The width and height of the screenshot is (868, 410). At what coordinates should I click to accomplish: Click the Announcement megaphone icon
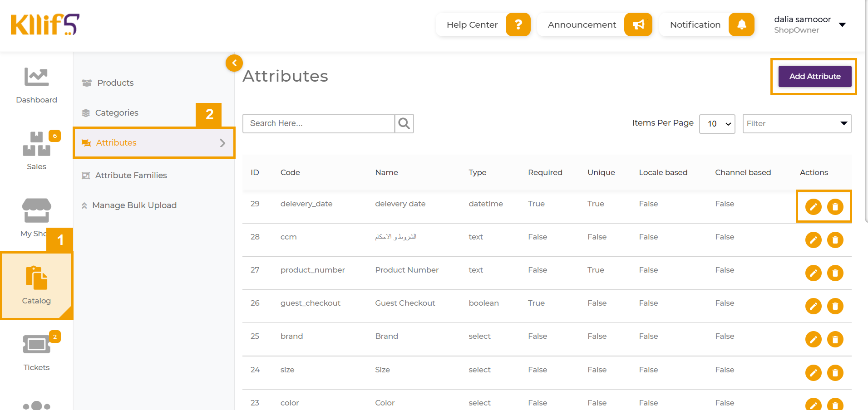coord(638,24)
